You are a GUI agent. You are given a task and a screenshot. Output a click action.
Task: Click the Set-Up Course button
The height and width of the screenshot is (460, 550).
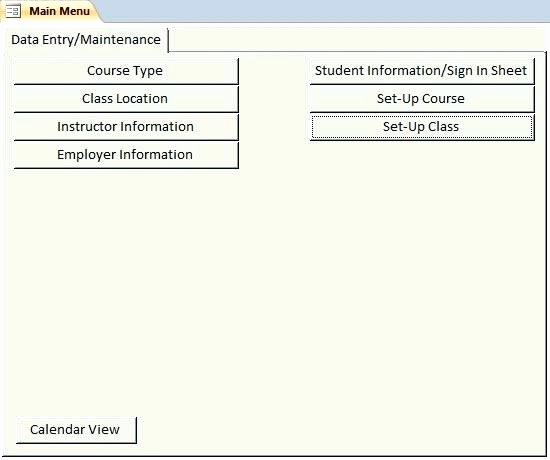(422, 99)
